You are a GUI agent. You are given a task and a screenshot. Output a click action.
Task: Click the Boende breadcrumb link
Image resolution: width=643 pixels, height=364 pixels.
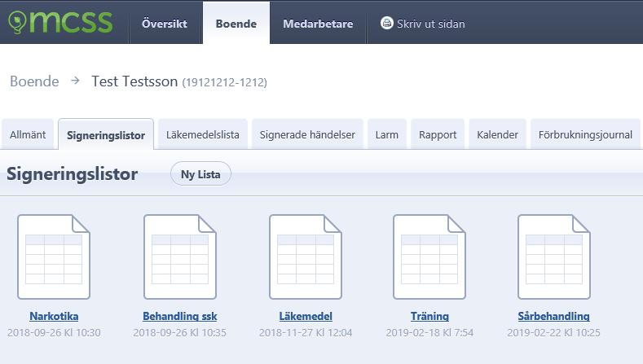pyautogui.click(x=34, y=81)
